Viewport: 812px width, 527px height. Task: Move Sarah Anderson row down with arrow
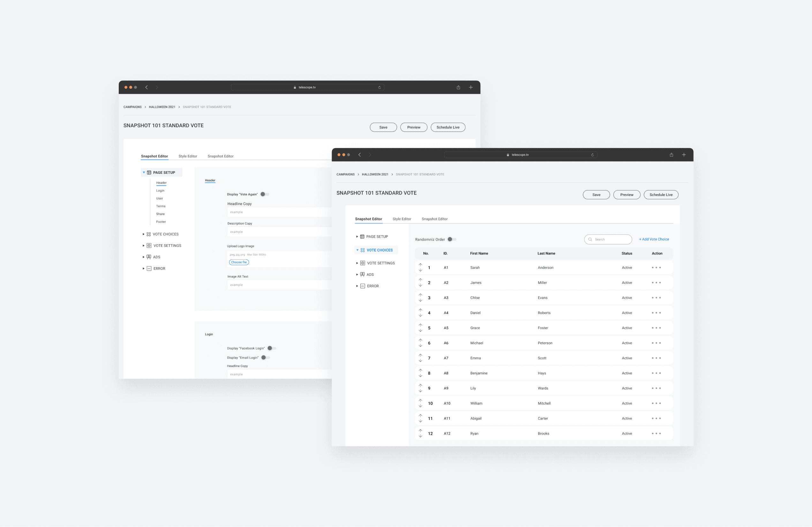pyautogui.click(x=420, y=270)
